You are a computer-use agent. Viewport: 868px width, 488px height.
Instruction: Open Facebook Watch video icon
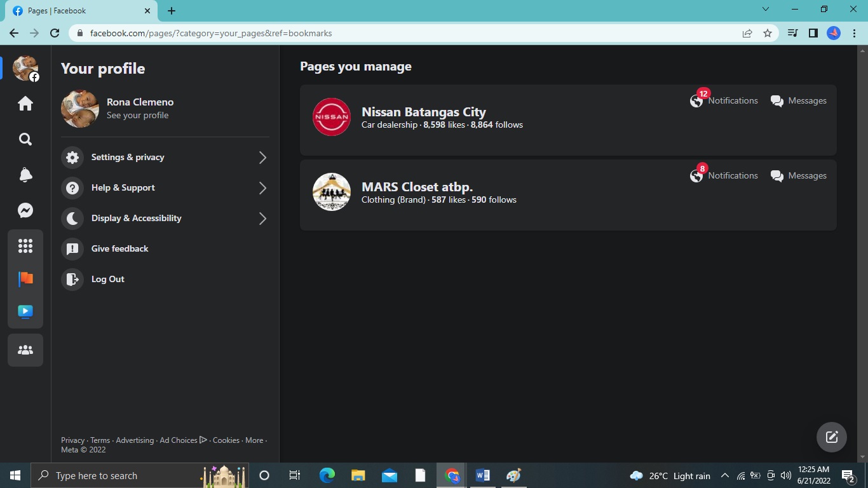25,311
